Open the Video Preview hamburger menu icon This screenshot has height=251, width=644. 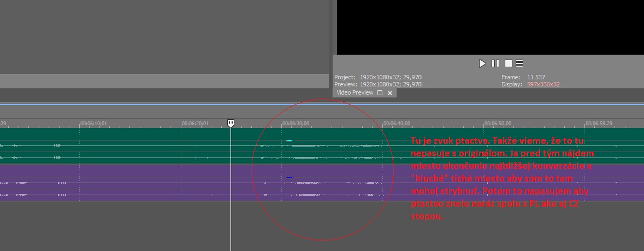519,63
